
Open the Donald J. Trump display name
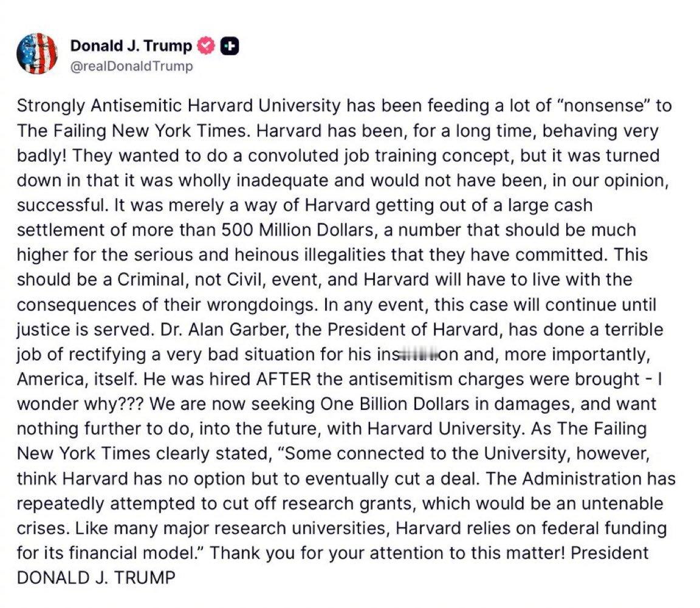click(x=131, y=46)
